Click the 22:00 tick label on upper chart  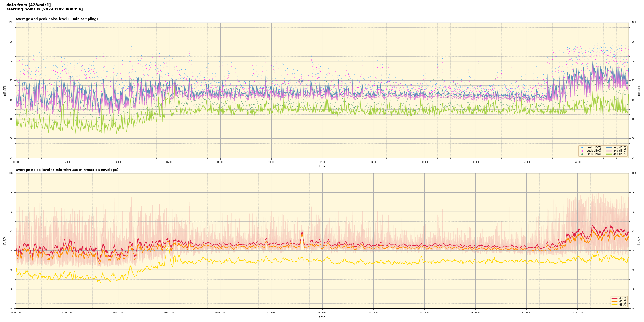[x=578, y=162]
